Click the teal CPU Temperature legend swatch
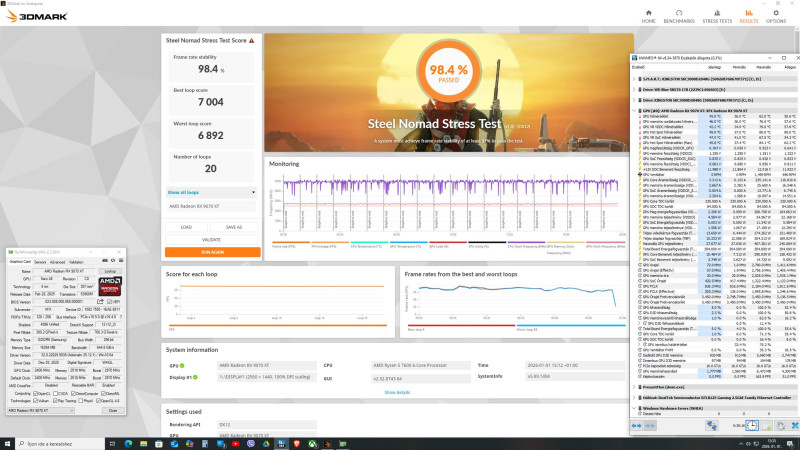The height and width of the screenshot is (450, 800). [x=369, y=242]
